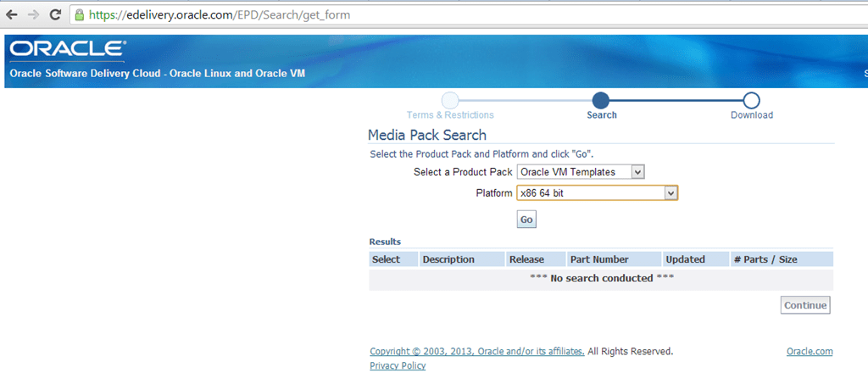Click the Results section label

(x=386, y=242)
